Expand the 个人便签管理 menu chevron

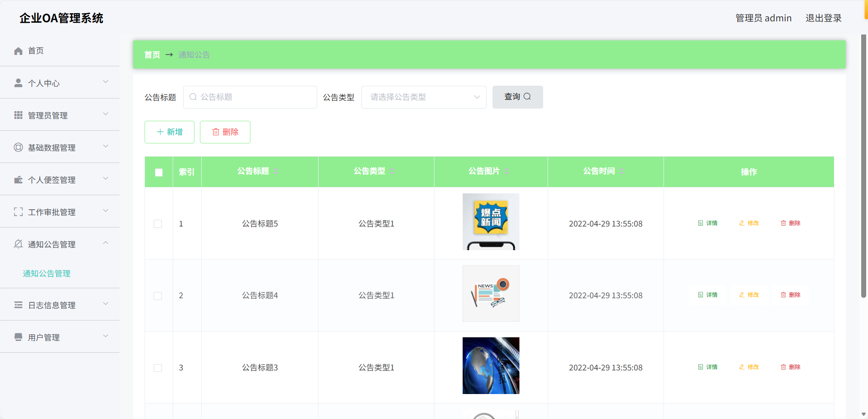click(105, 178)
